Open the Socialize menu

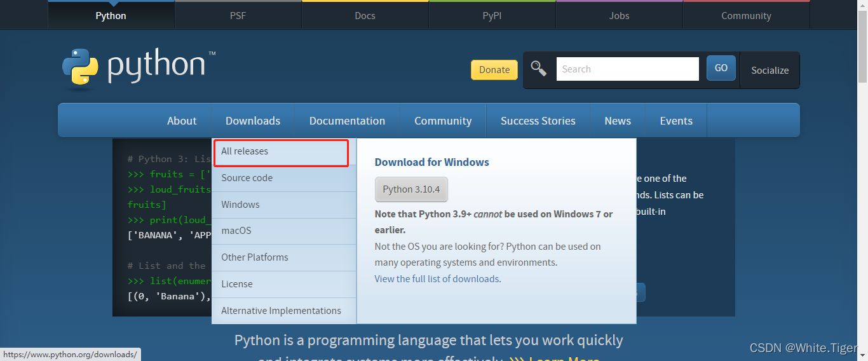[770, 70]
